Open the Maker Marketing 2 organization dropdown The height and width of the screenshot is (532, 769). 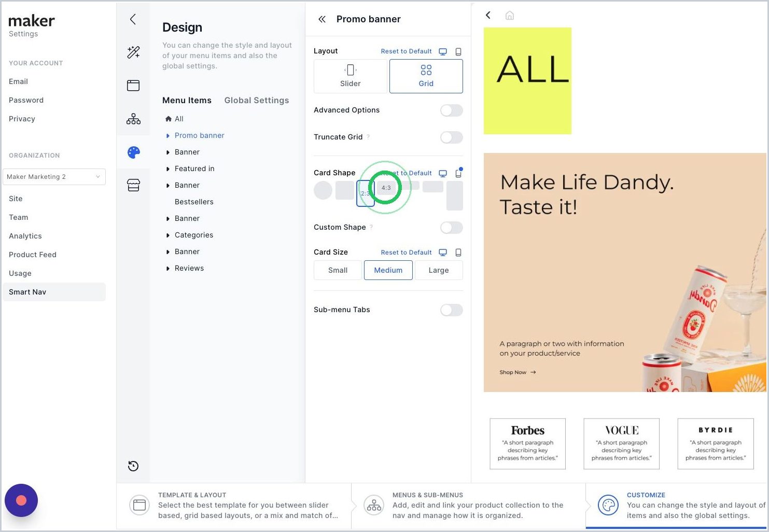coord(54,177)
